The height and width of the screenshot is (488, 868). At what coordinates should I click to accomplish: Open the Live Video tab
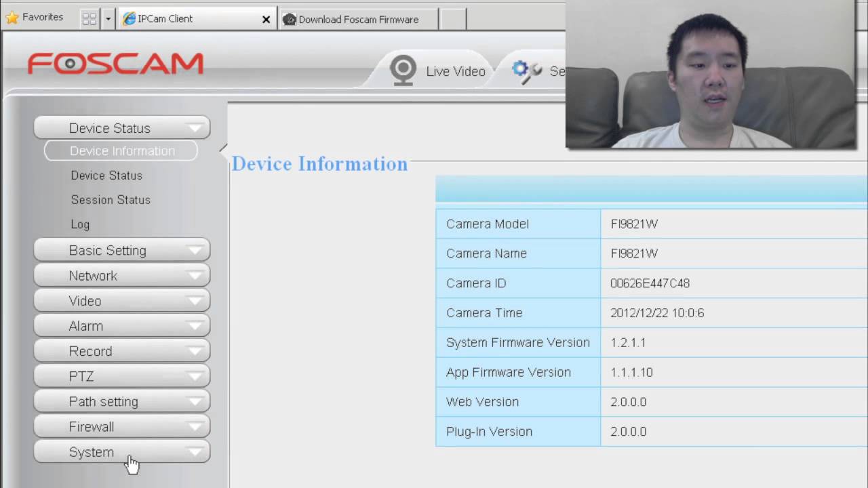(438, 70)
